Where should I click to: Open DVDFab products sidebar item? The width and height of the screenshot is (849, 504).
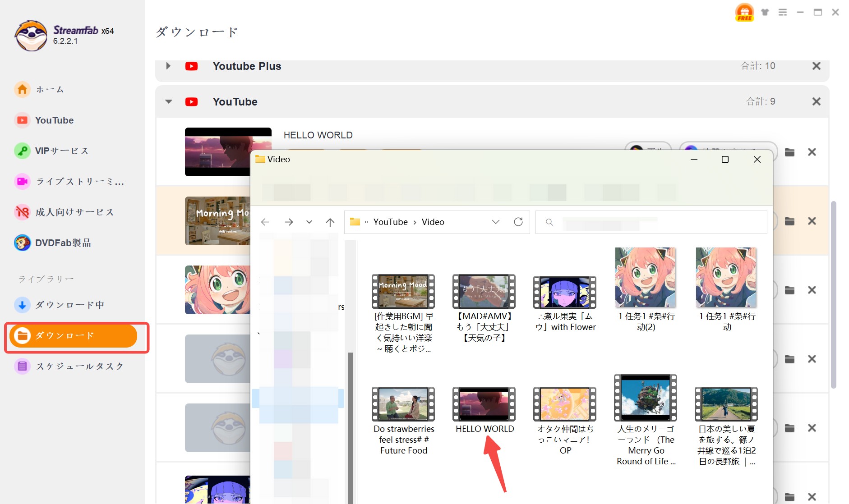click(53, 243)
